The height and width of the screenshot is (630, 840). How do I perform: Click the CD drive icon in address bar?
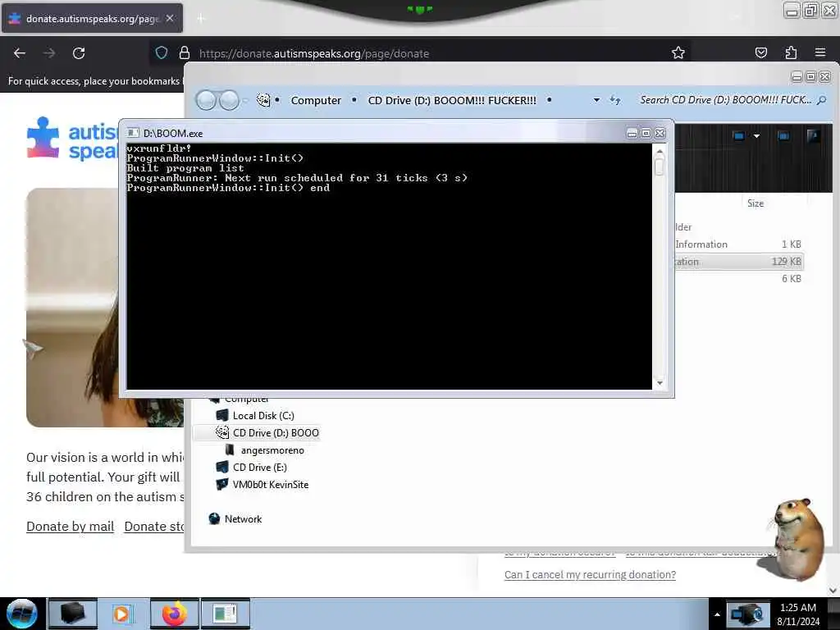(x=263, y=99)
